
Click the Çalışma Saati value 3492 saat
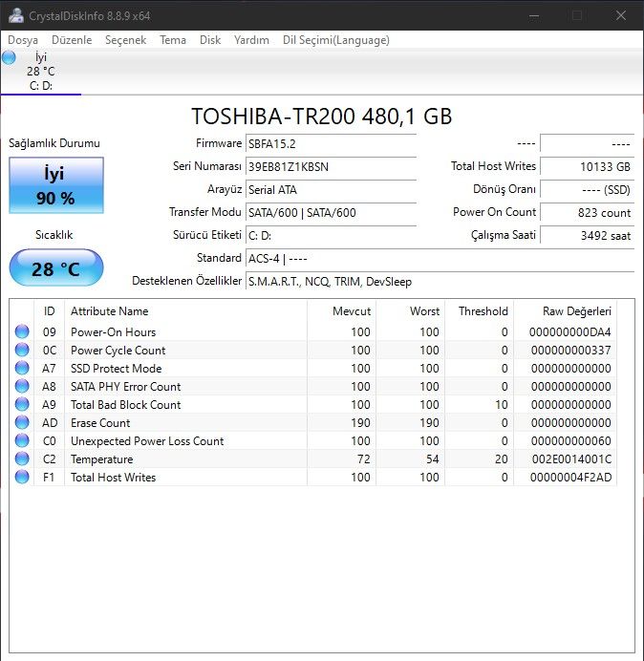[587, 235]
